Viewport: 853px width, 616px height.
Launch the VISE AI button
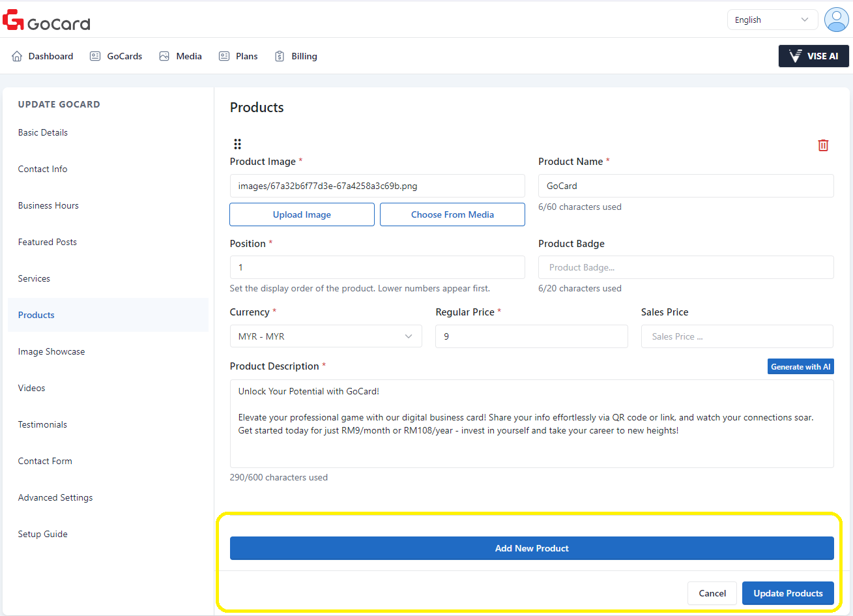click(x=813, y=56)
